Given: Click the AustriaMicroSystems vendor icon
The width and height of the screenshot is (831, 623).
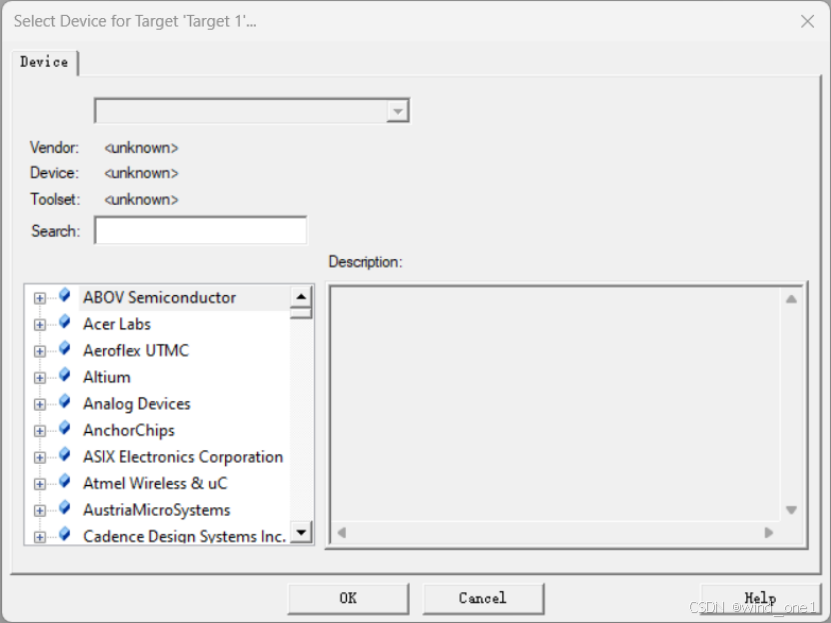Looking at the screenshot, I should click(x=65, y=508).
